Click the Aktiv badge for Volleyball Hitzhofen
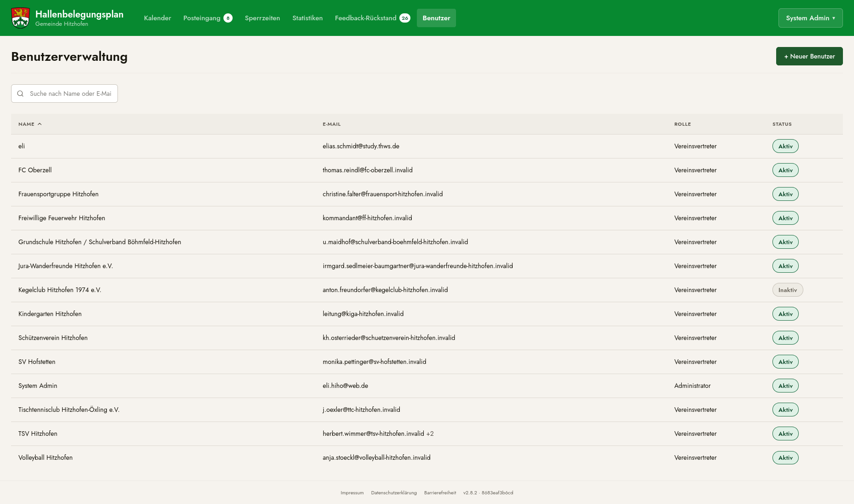854x504 pixels. 785,457
